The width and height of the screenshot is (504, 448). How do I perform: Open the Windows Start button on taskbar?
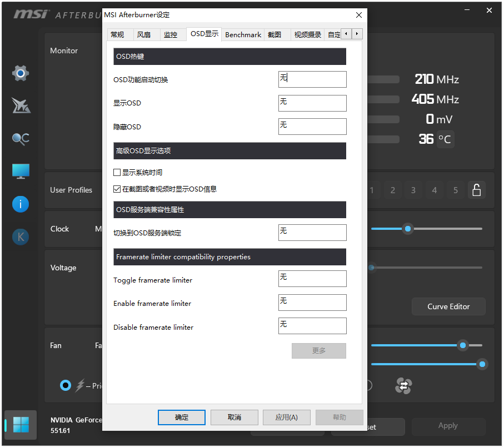20,424
